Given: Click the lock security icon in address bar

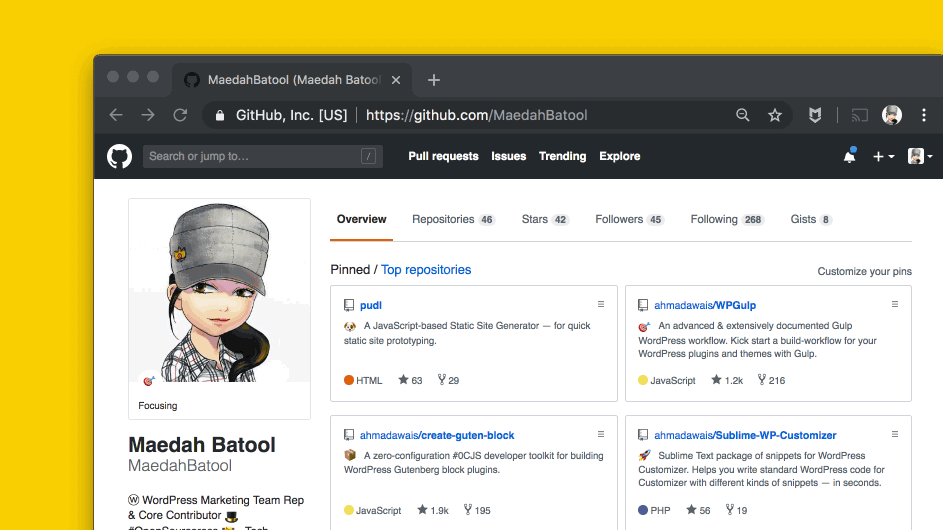Looking at the screenshot, I should [220, 116].
